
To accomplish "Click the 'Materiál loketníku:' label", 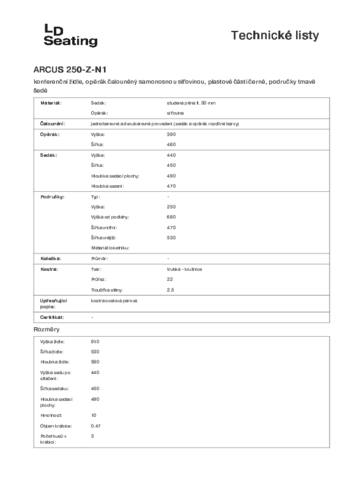I will (x=110, y=248).
